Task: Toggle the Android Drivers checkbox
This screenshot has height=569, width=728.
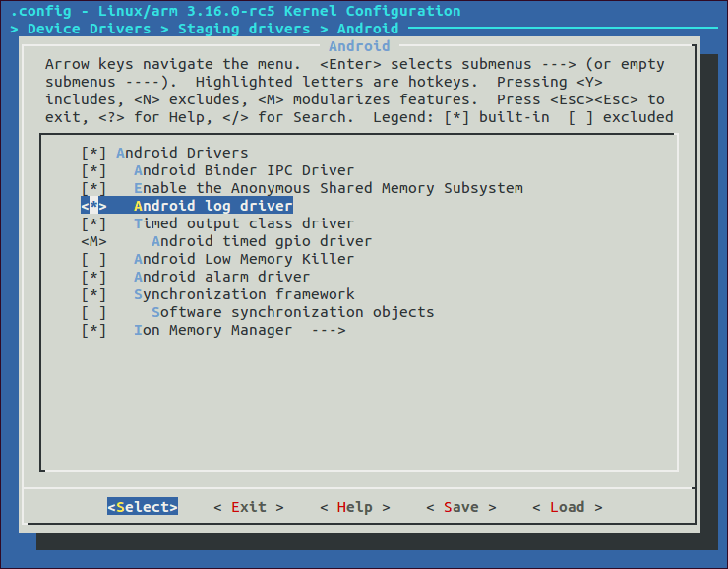Action: click(x=93, y=153)
